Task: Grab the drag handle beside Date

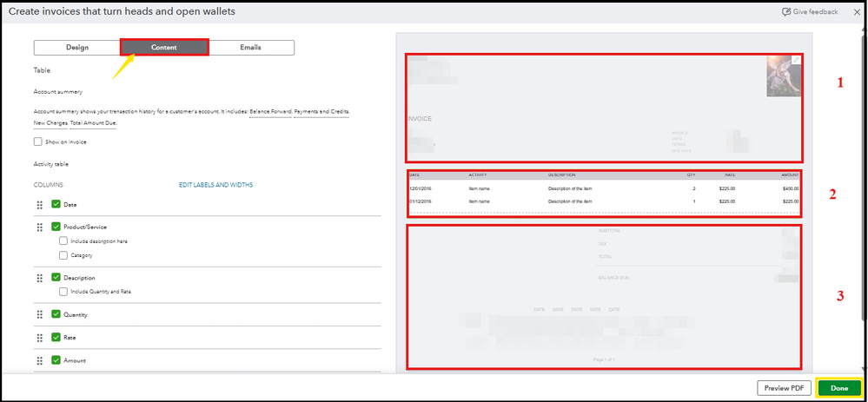Action: click(x=40, y=205)
